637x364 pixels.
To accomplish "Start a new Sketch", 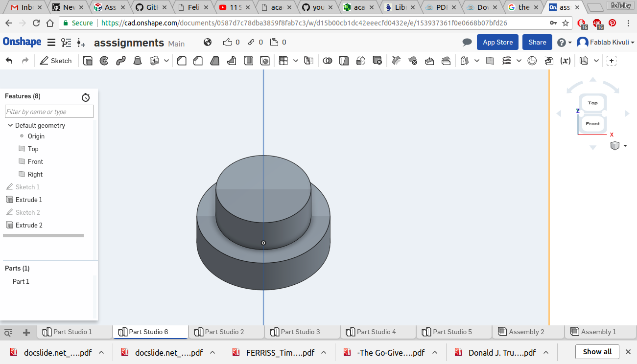I will point(56,61).
